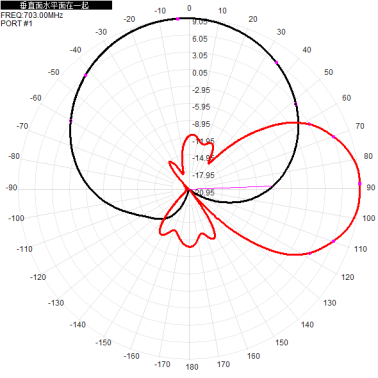This screenshot has width=378, height=378.
Task: Click the '3.05' radial scale value
Action: (200, 56)
